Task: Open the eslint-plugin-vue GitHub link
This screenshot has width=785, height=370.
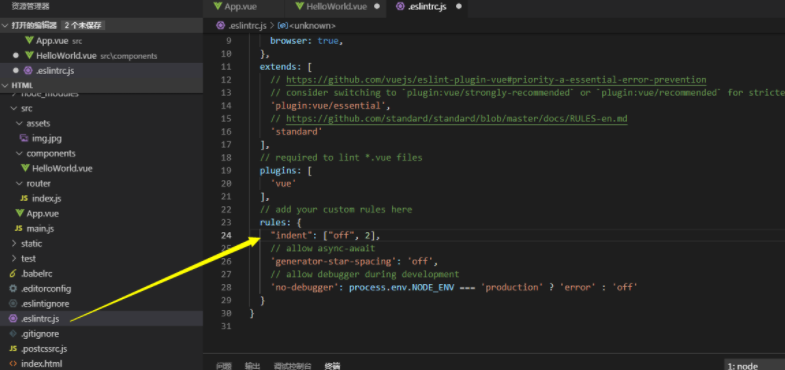Action: click(x=496, y=80)
